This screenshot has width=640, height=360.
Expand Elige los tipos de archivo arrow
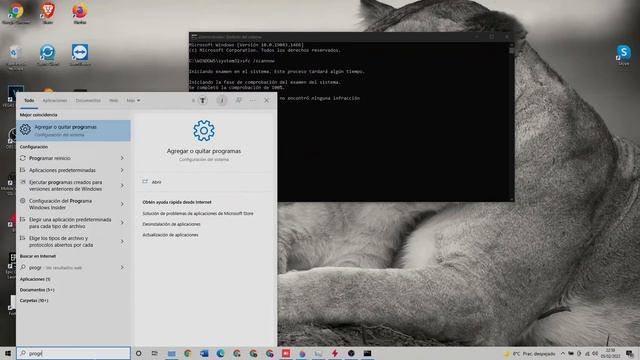pos(122,242)
